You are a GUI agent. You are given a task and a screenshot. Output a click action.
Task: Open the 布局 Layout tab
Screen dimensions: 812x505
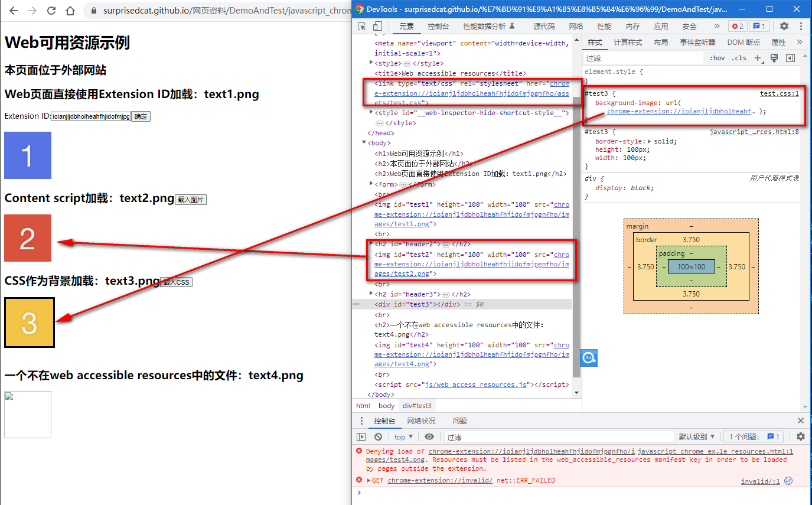coord(661,42)
